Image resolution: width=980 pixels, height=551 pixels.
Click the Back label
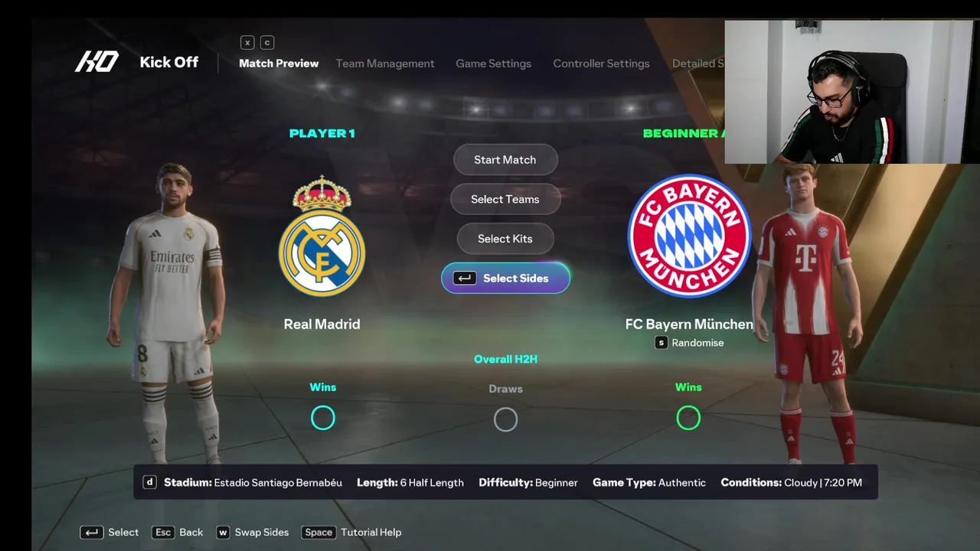(x=191, y=533)
